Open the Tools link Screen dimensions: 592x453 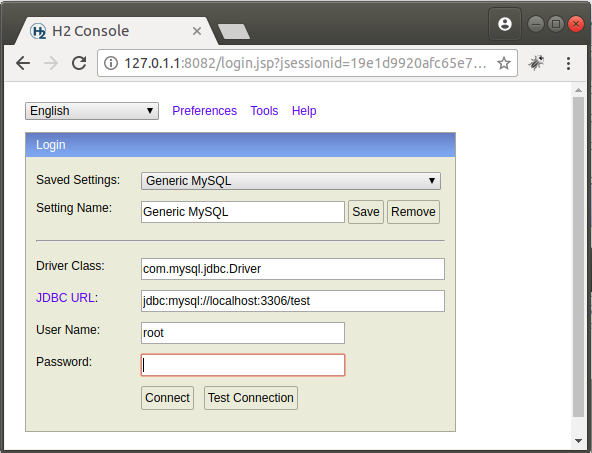click(x=264, y=111)
